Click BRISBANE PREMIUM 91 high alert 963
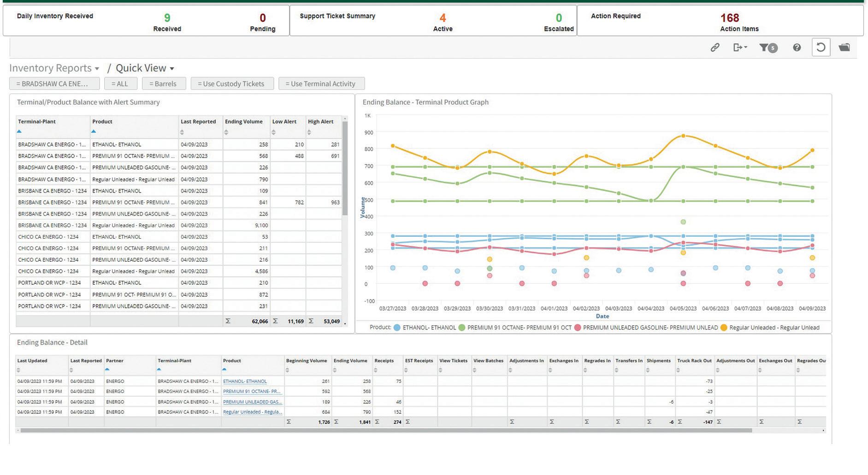The height and width of the screenshot is (475, 868). click(x=335, y=202)
